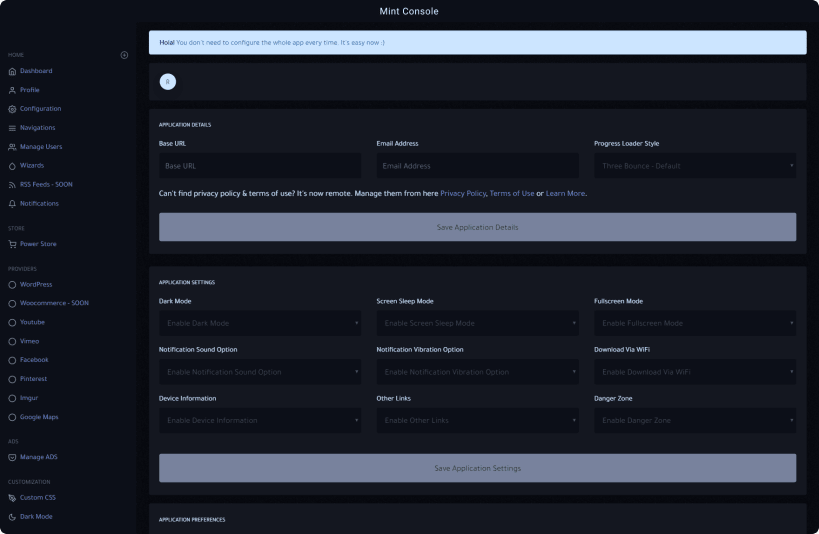Open Profile from the sidebar

(30, 90)
